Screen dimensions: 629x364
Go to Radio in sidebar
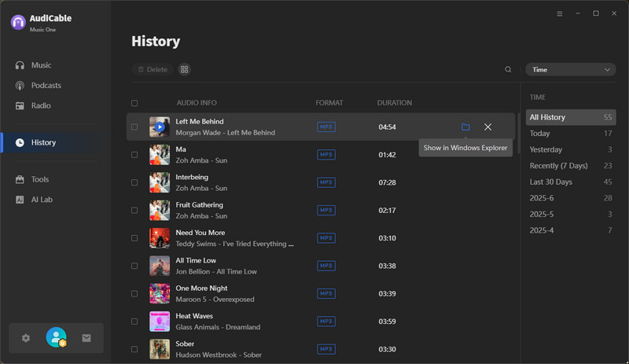click(41, 105)
